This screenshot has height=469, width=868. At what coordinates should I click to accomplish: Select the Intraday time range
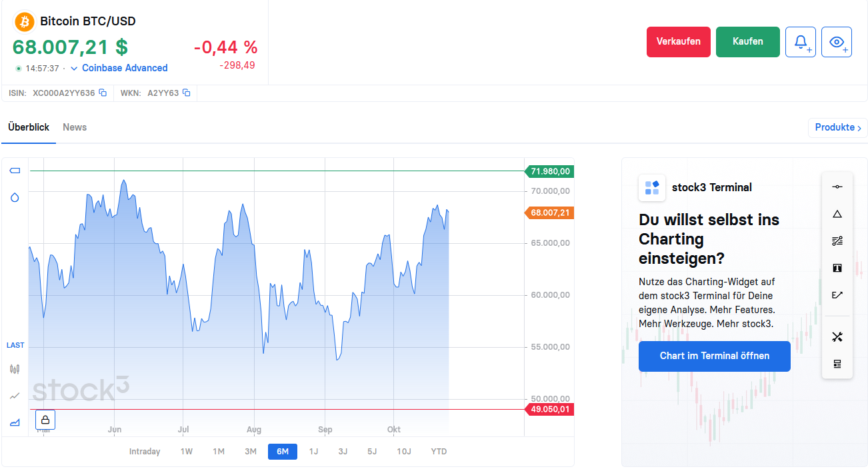coord(145,452)
